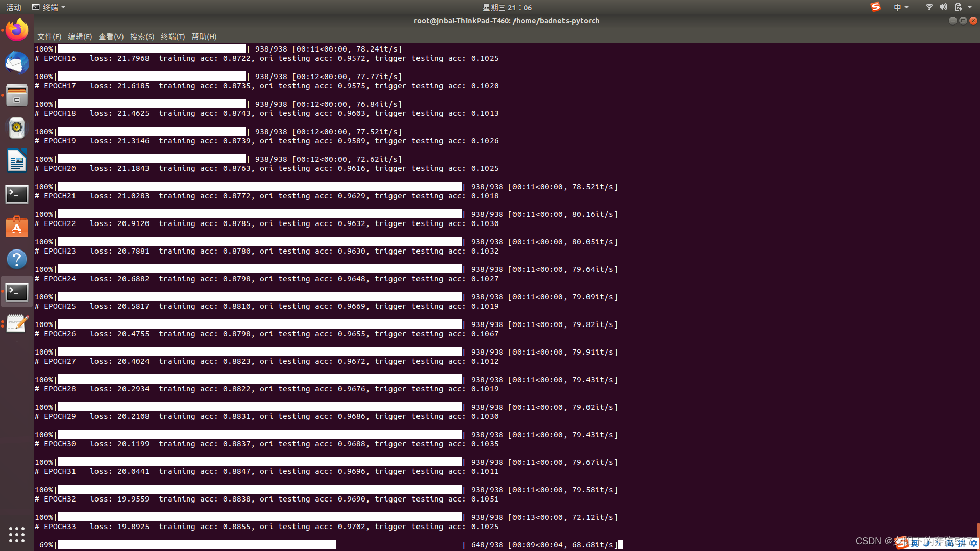This screenshot has width=980, height=551.
Task: Open the clock and calendar panel
Action: pyautogui.click(x=507, y=7)
